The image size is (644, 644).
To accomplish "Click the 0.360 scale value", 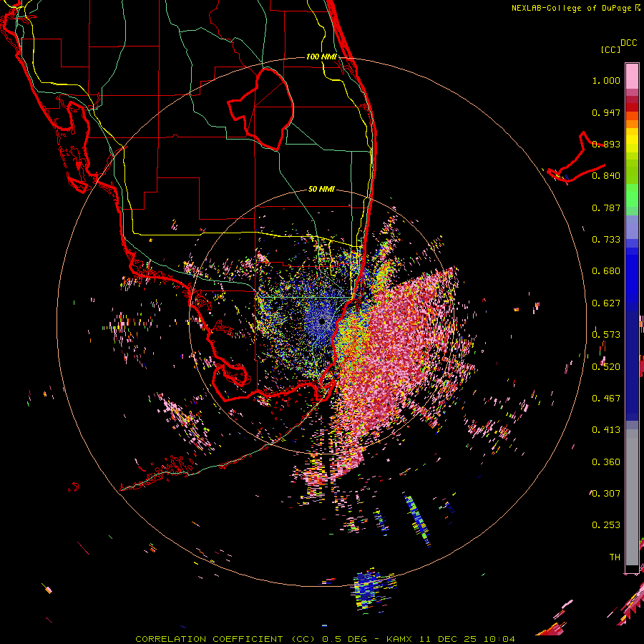I will tap(606, 462).
